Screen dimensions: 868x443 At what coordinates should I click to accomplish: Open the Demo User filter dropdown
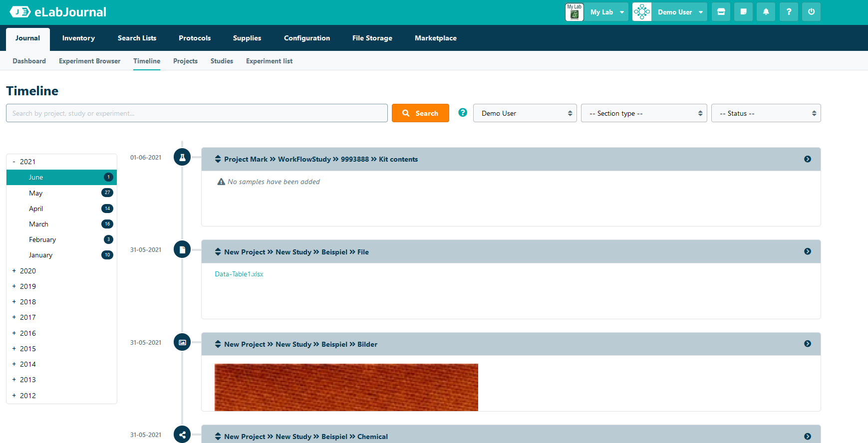click(x=525, y=113)
